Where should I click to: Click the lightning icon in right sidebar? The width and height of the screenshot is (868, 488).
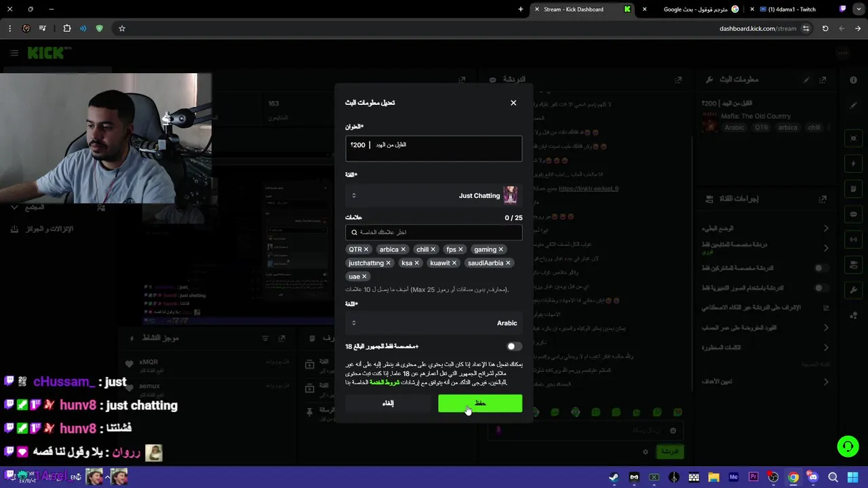point(853,164)
